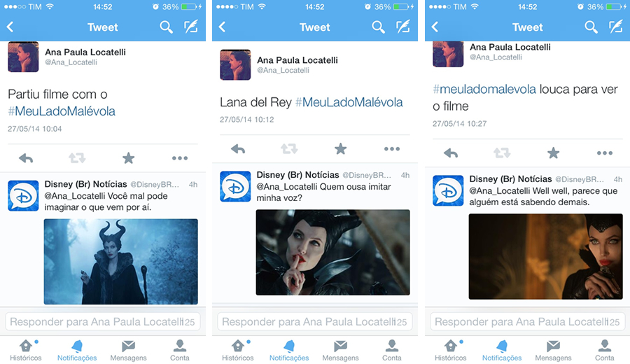Open more options for 'Partiu filme' tweet
Image resolution: width=630 pixels, height=364 pixels.
pos(180,158)
